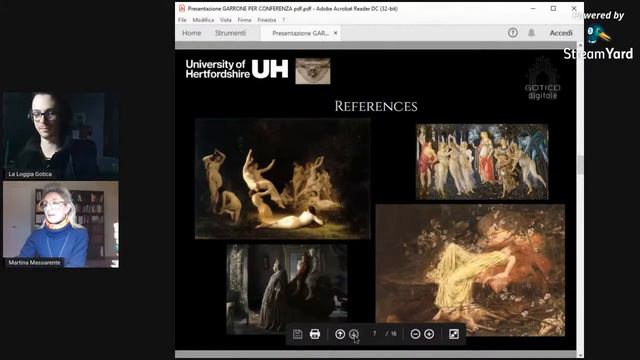Click the page number field showing 7

click(x=374, y=333)
